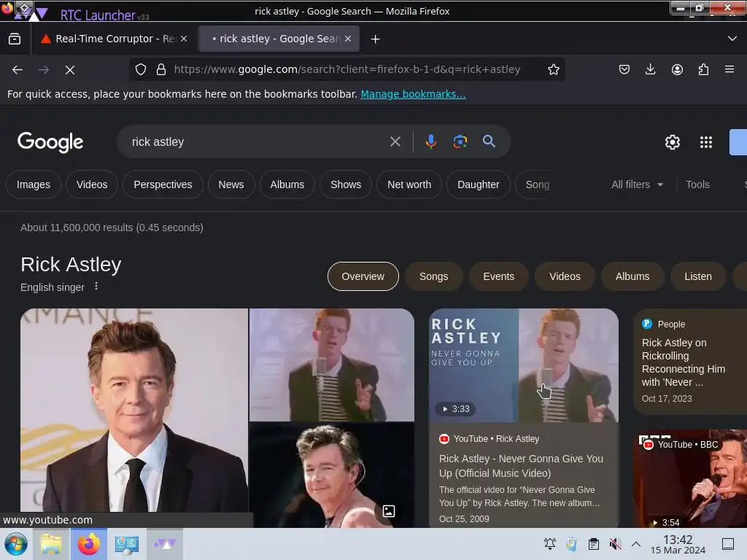Close the rick astley Google Search tab
This screenshot has width=747, height=560.
click(348, 39)
